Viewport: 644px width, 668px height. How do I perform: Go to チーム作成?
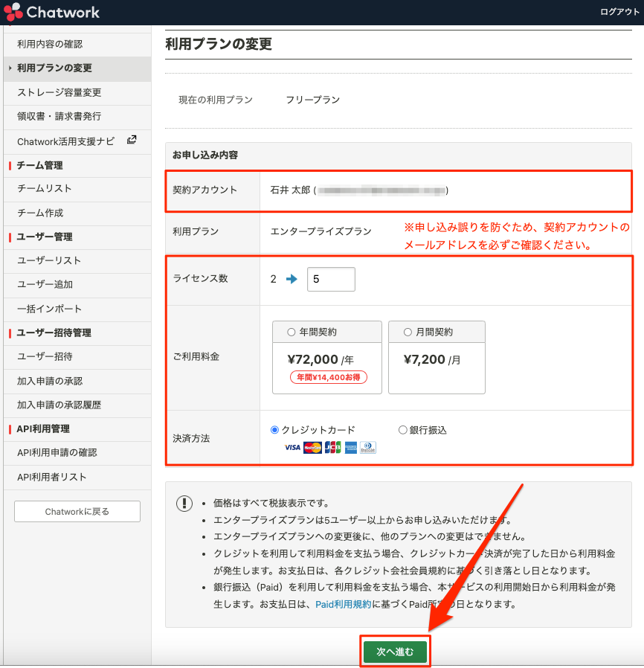tap(77, 213)
